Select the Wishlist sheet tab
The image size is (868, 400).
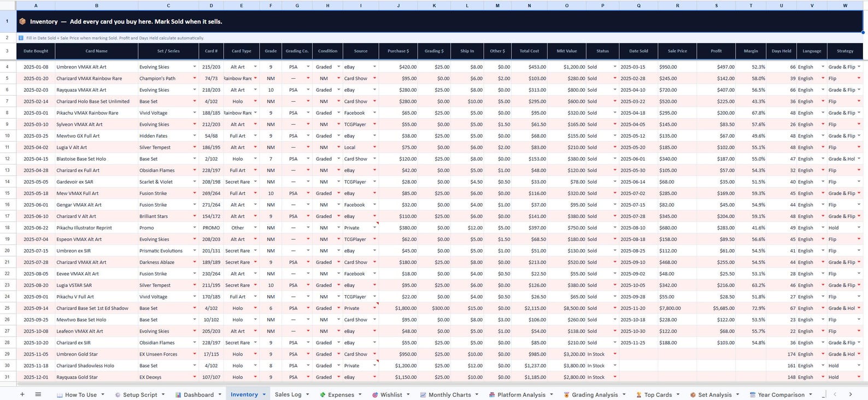click(x=390, y=395)
